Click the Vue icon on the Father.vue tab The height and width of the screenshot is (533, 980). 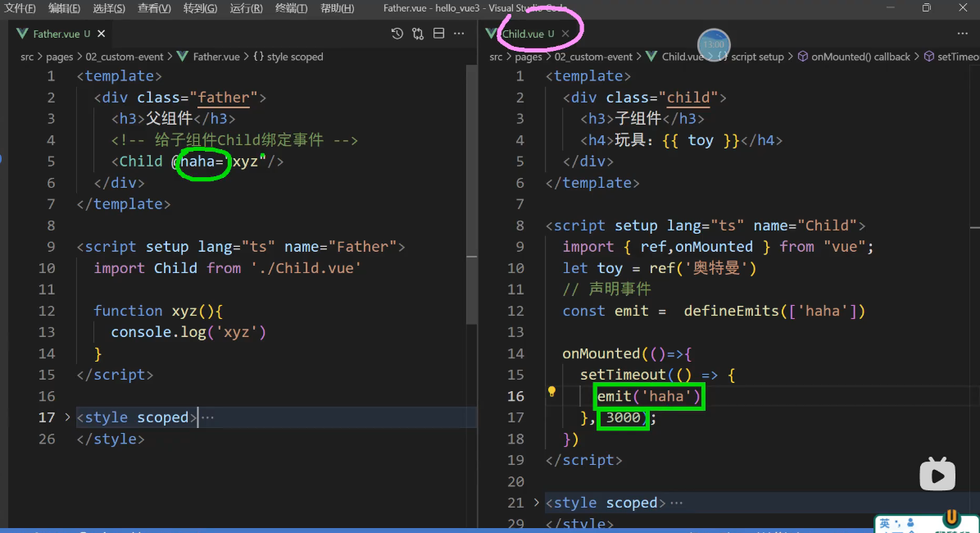[x=22, y=34]
